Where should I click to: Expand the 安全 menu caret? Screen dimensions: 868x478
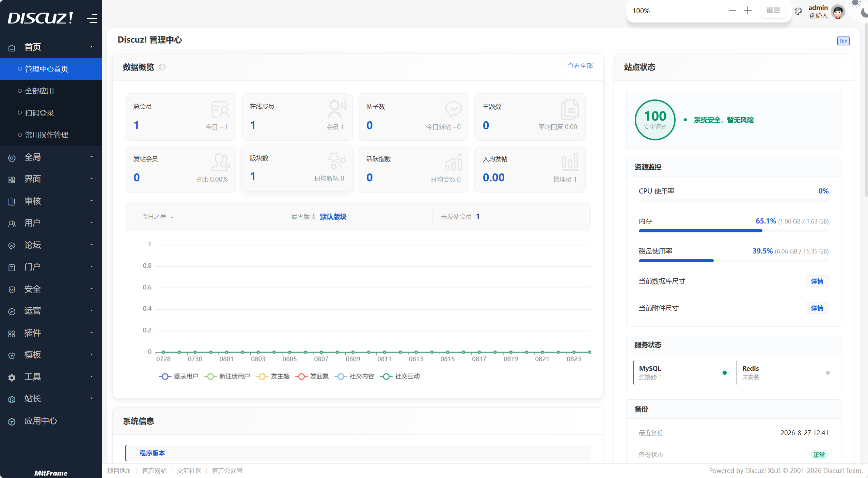(x=92, y=289)
